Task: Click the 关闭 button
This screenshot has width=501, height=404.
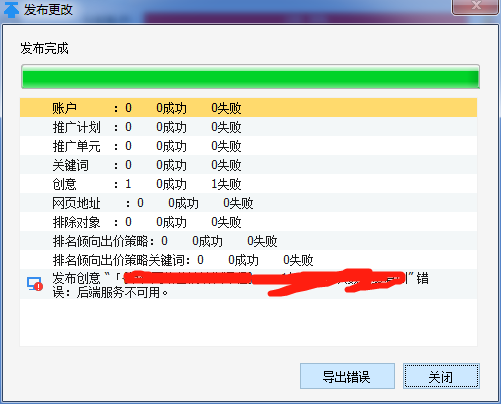Action: click(x=441, y=376)
